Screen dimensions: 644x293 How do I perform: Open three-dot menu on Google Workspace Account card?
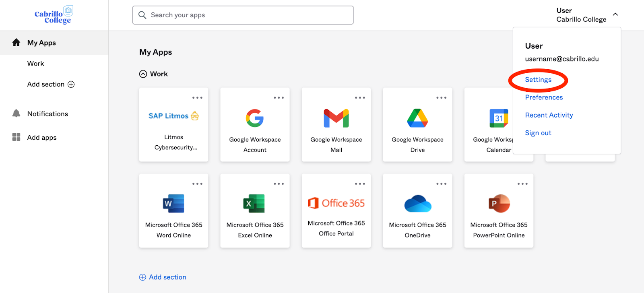coord(279,98)
